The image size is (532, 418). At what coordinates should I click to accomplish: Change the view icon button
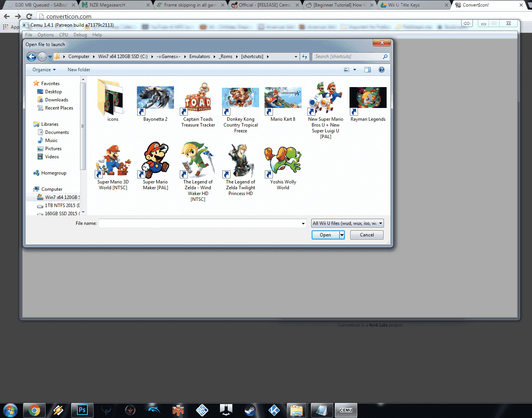tap(346, 70)
